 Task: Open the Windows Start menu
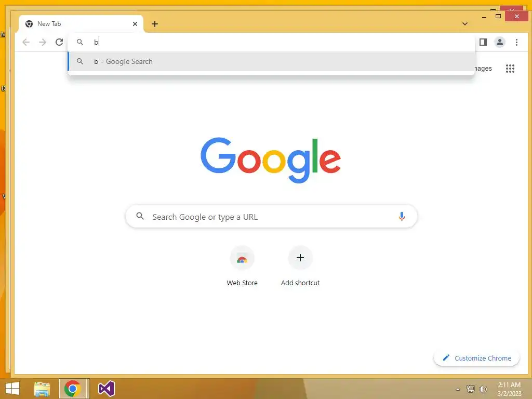(12, 389)
